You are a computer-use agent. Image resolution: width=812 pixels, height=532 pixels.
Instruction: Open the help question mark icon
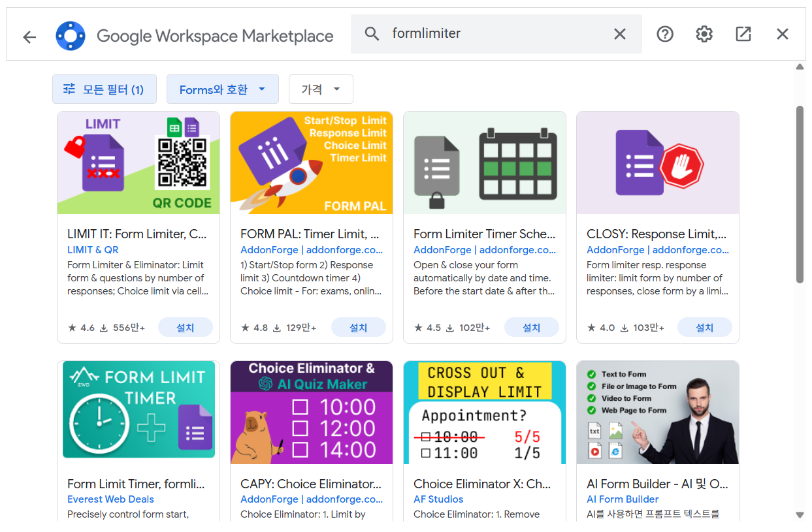point(664,34)
